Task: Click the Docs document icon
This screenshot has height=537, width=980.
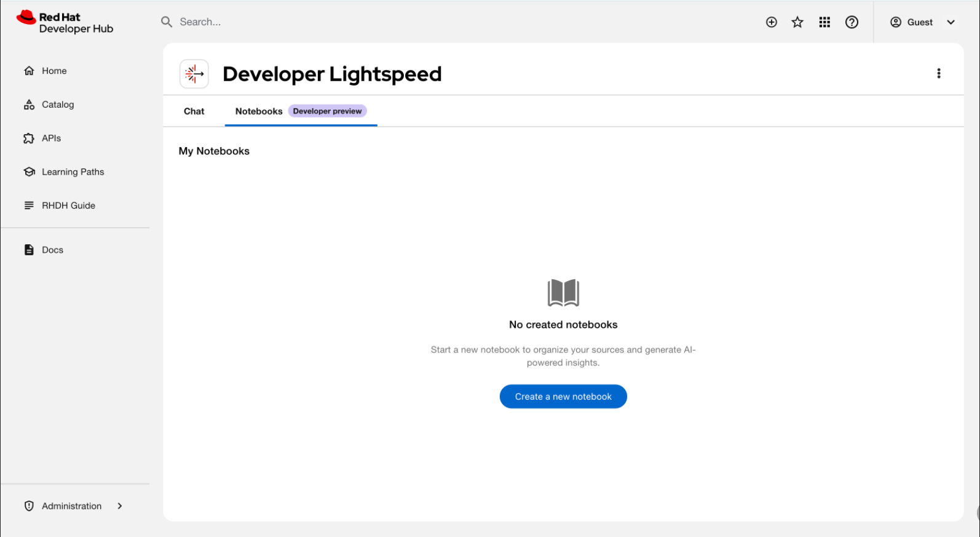Action: pos(29,250)
